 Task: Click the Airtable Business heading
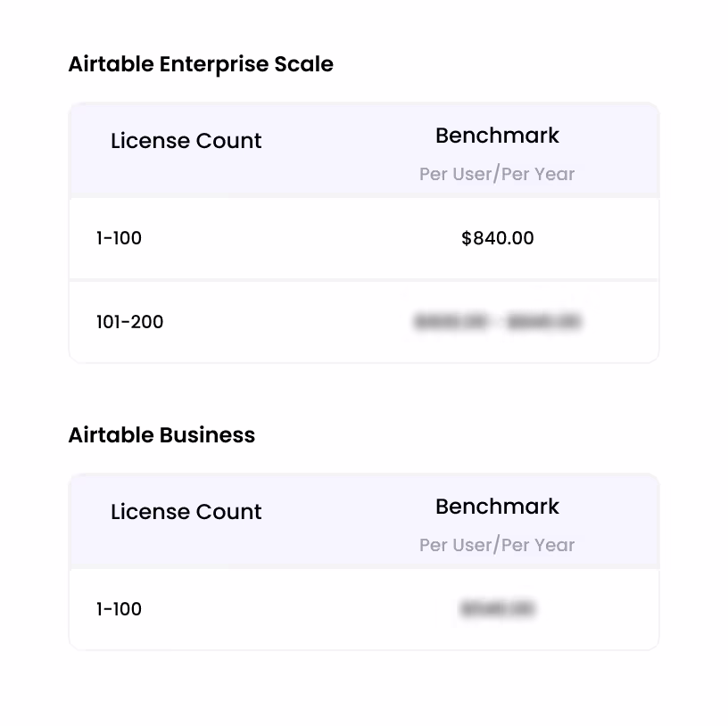(x=161, y=435)
